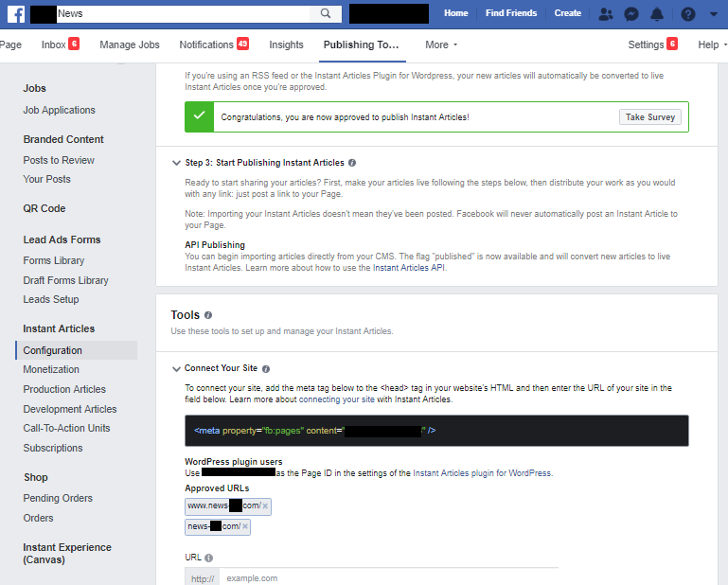
Task: Open account dropdown arrow in top bar
Action: click(x=714, y=14)
